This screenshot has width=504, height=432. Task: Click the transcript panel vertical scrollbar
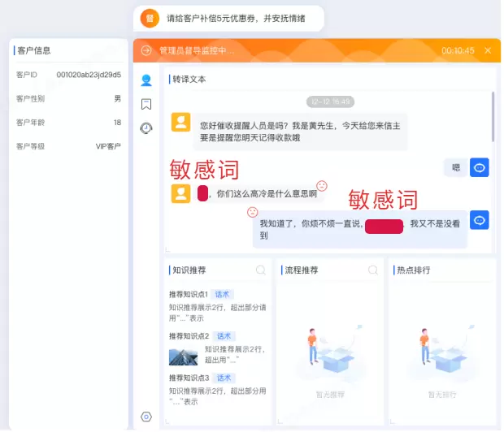click(493, 117)
